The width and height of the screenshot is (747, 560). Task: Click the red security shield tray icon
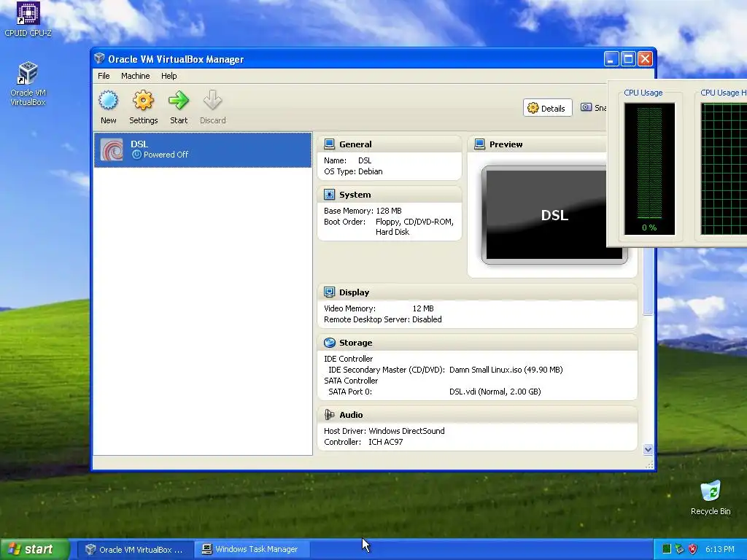693,549
